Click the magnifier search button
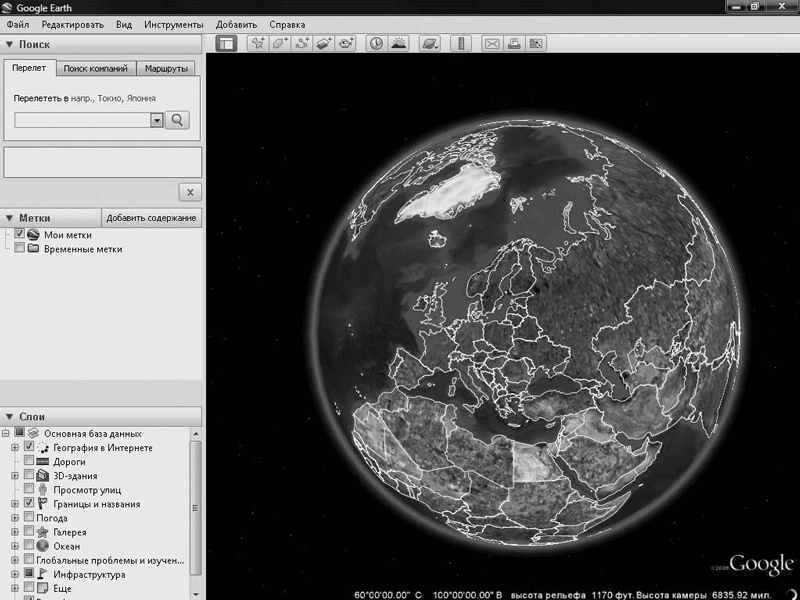 (x=177, y=120)
